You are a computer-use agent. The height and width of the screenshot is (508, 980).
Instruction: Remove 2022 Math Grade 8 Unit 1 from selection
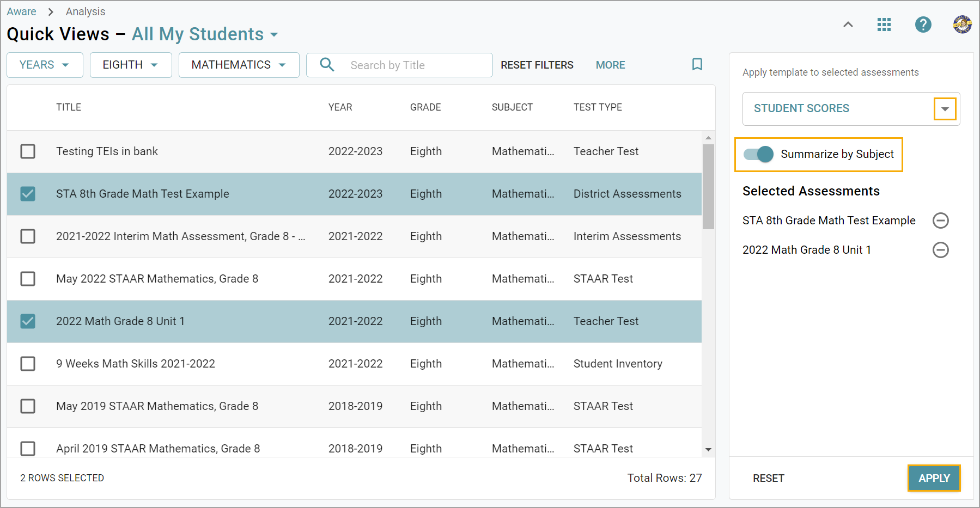[940, 250]
